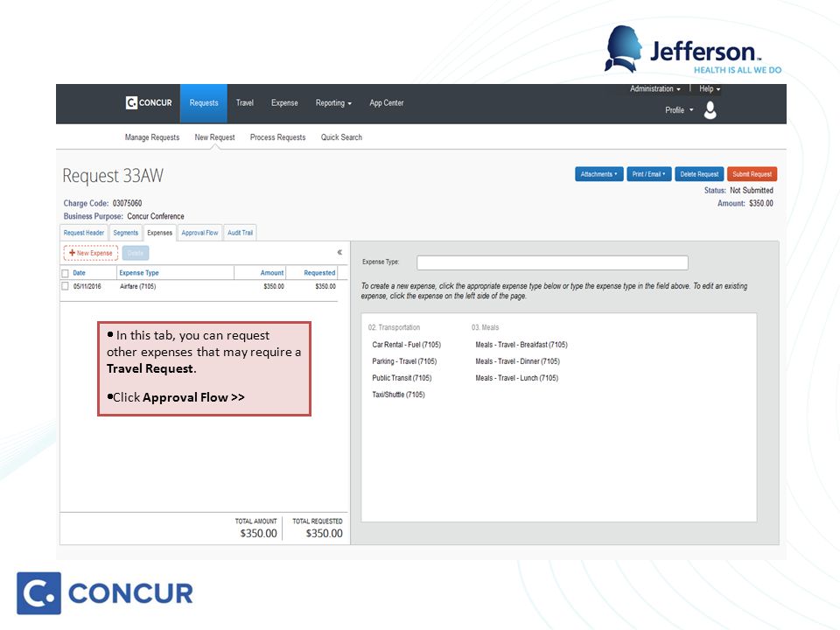Image resolution: width=840 pixels, height=630 pixels.
Task: Click the Delete Request button
Action: point(699,174)
